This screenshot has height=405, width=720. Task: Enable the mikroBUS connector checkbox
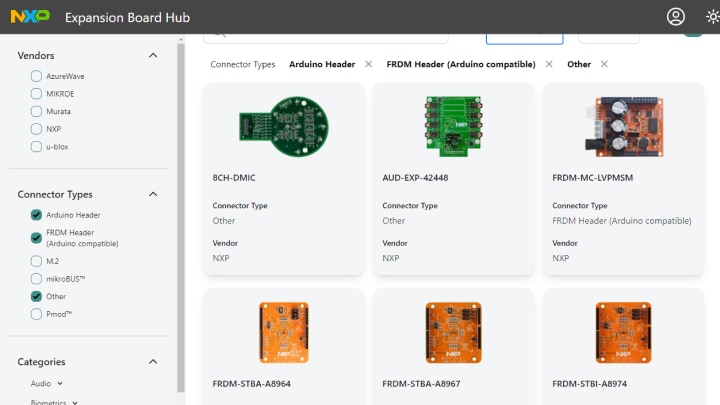point(37,279)
